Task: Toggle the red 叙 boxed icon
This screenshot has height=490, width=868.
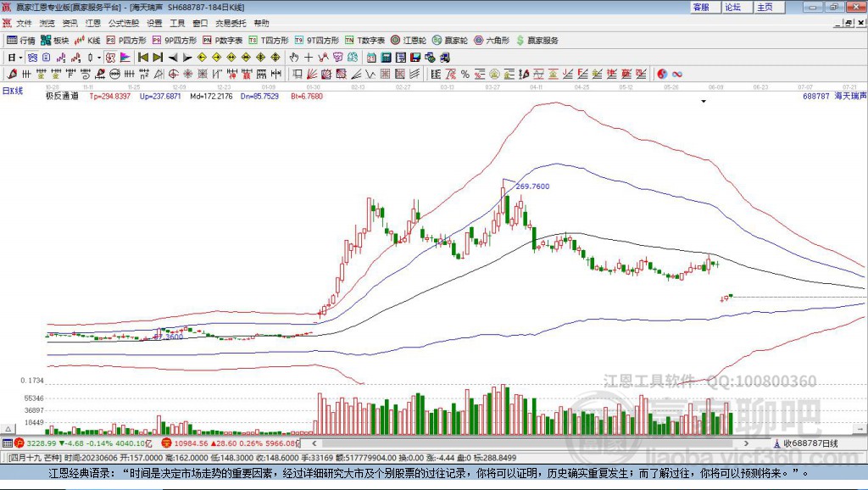Action: click(110, 57)
